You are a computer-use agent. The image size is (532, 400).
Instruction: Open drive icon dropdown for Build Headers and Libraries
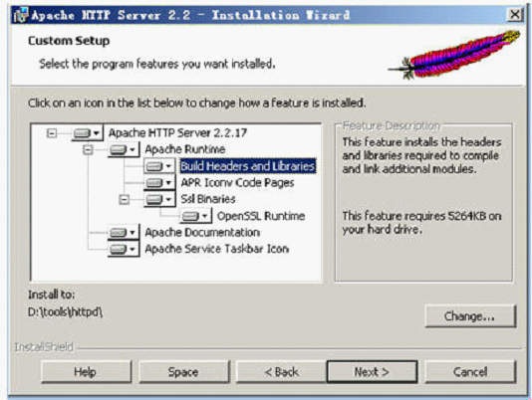click(159, 166)
